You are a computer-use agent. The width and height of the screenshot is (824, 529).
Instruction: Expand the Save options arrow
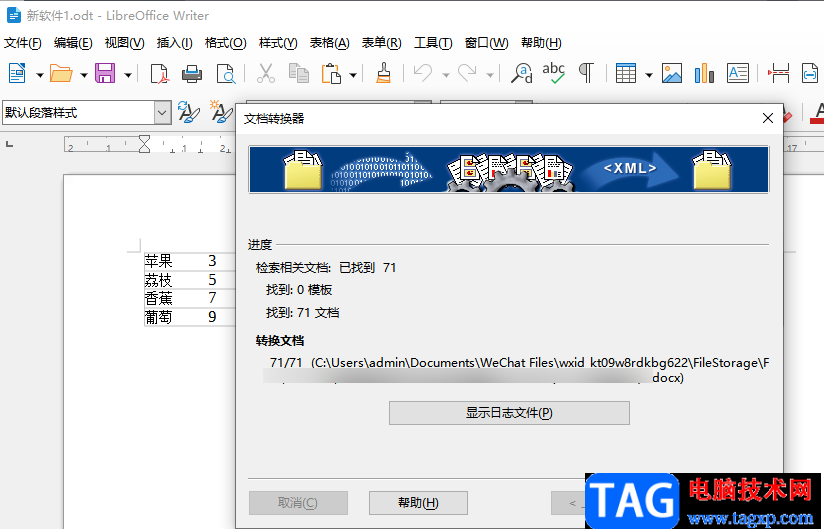click(128, 75)
